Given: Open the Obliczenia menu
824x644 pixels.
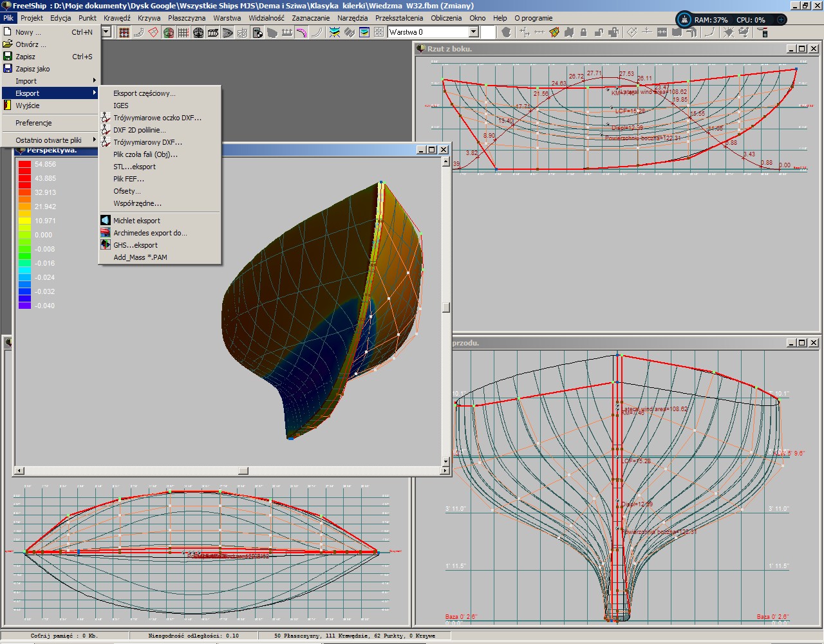Looking at the screenshot, I should point(446,18).
